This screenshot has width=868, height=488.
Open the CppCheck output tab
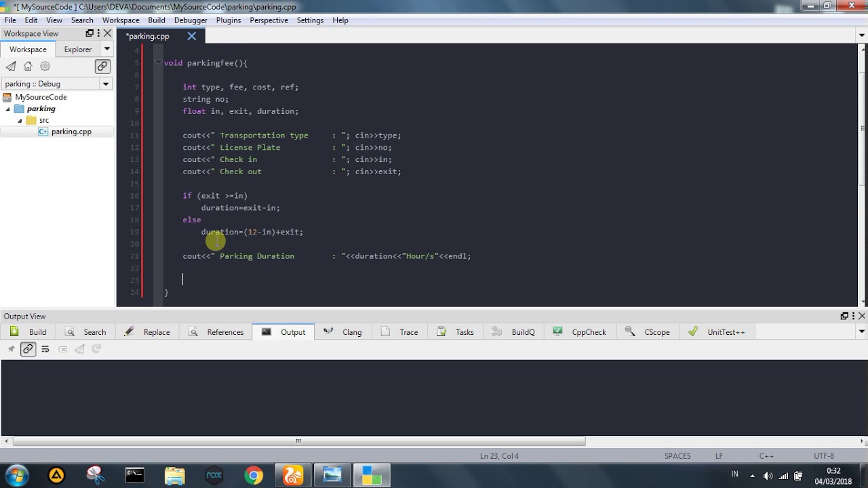click(x=580, y=332)
